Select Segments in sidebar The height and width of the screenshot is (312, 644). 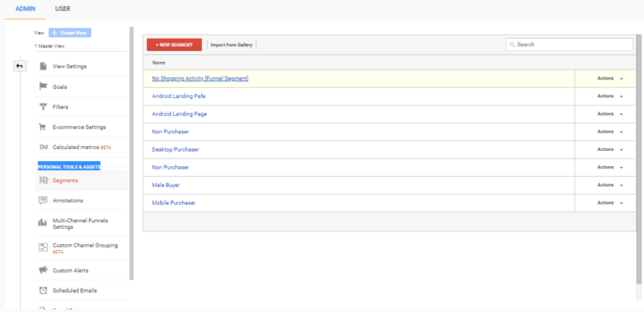click(x=65, y=180)
